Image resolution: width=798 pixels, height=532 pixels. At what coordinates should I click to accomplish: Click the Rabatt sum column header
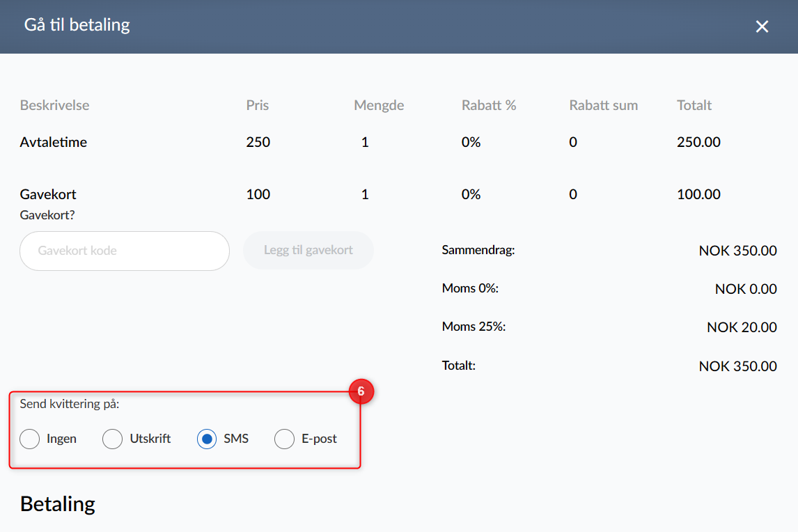603,106
